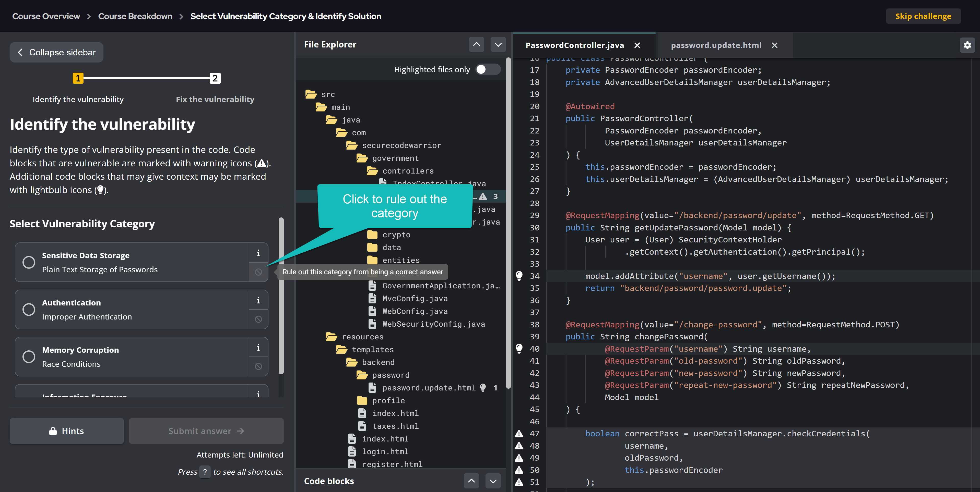Collapse the government folder
Viewport: 980px width, 492px height.
point(388,158)
